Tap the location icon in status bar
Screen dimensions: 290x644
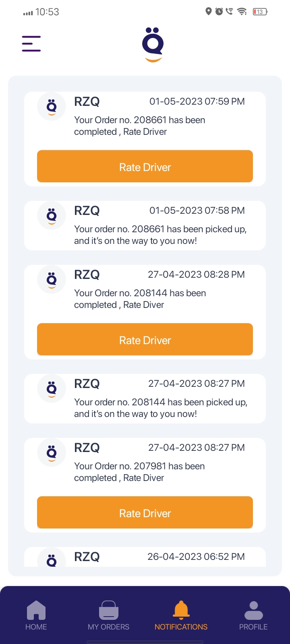[208, 12]
